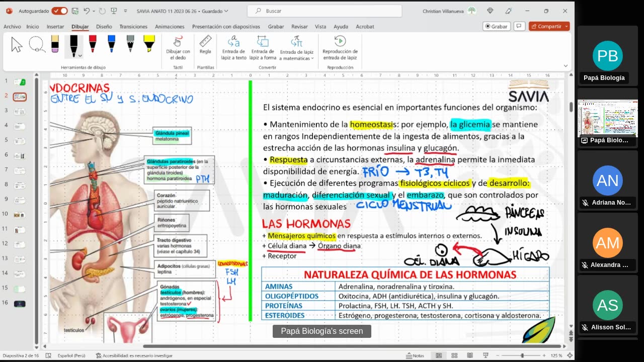The width and height of the screenshot is (644, 362).
Task: Click the Grabar button at top right
Action: [497, 26]
